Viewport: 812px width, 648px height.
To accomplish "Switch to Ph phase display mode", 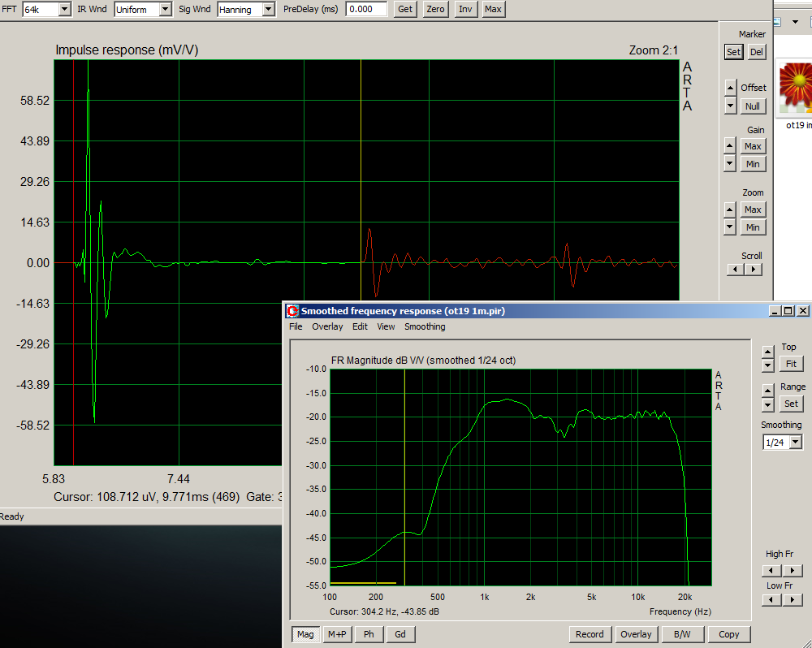I will pyautogui.click(x=369, y=634).
